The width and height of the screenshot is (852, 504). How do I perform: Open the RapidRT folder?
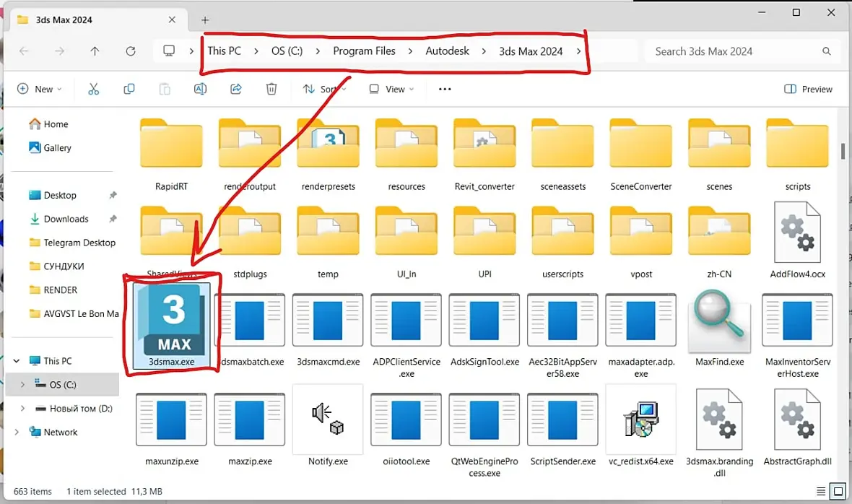coord(171,143)
